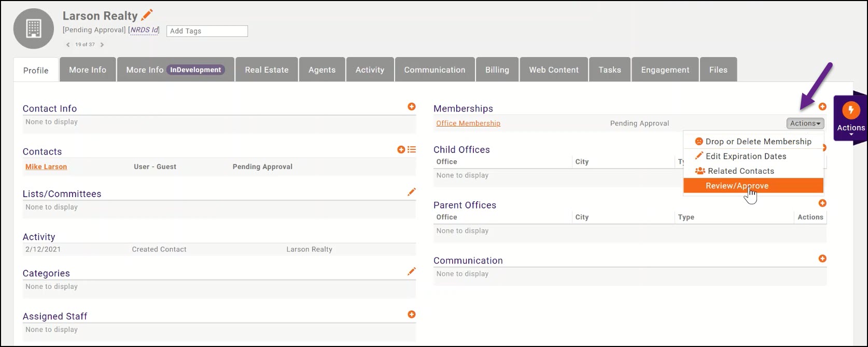Add a Communication entry with plus icon

coord(822,258)
